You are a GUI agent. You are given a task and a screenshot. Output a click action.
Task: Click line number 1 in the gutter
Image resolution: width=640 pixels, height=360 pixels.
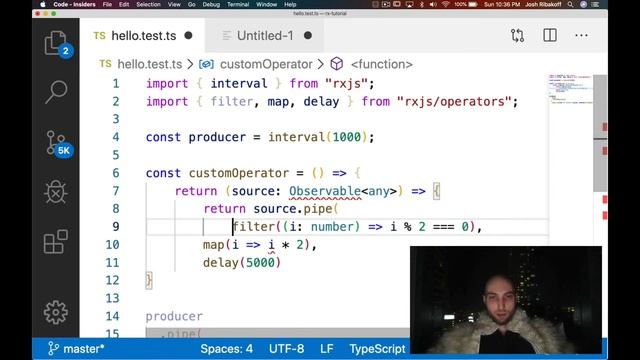116,84
